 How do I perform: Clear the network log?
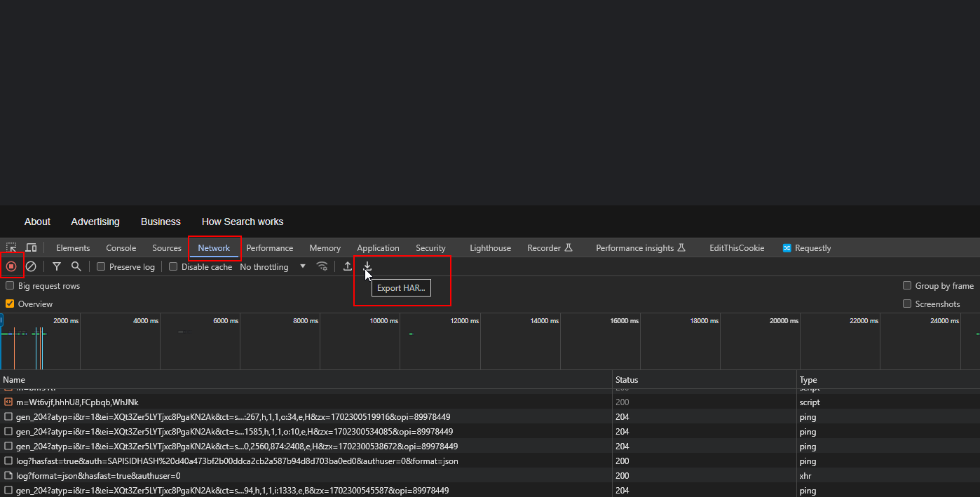pos(31,266)
